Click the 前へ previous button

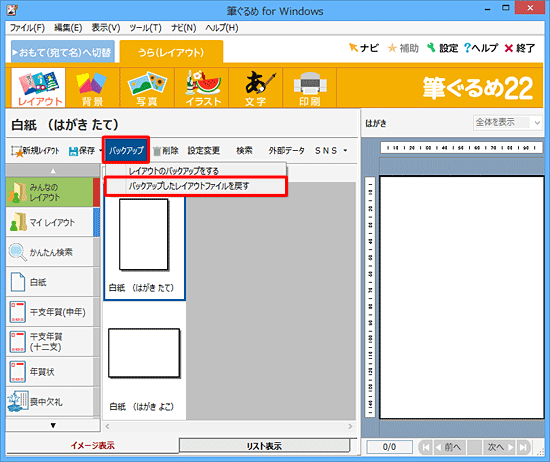449,447
